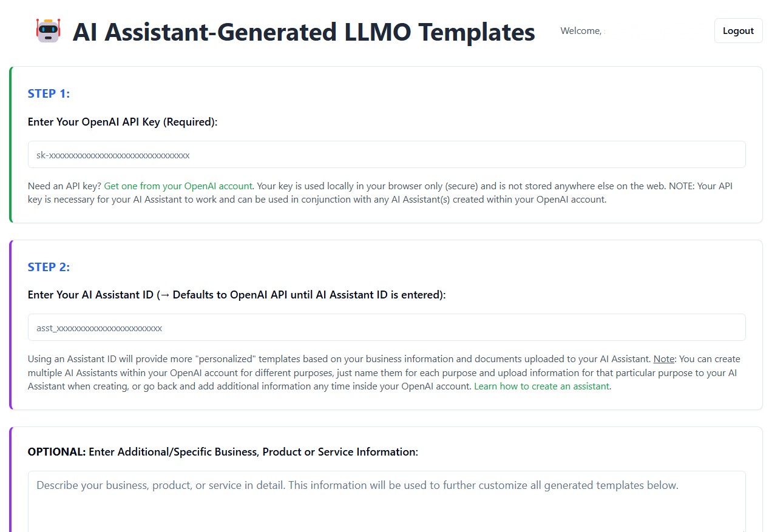Click the 'Using an Assistant ID will provide' paragraph
The height and width of the screenshot is (532, 772).
click(384, 372)
